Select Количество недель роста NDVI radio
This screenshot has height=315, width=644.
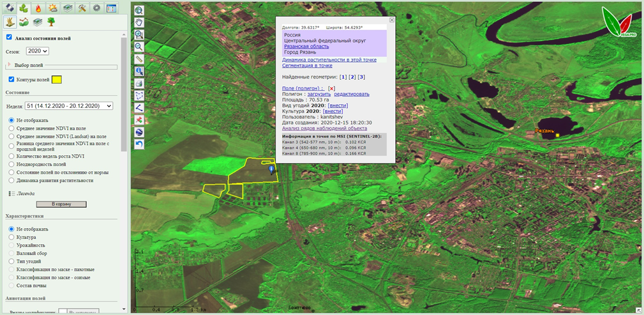point(11,157)
